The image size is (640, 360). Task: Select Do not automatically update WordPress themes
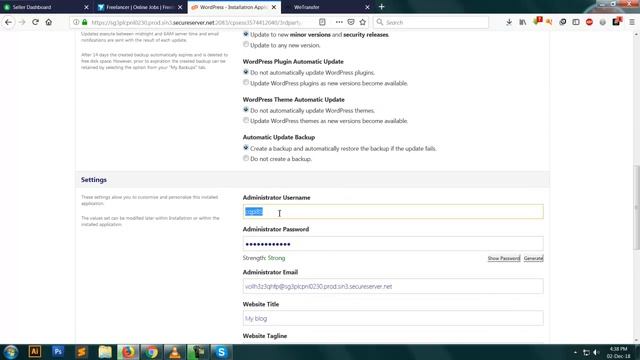(x=246, y=110)
